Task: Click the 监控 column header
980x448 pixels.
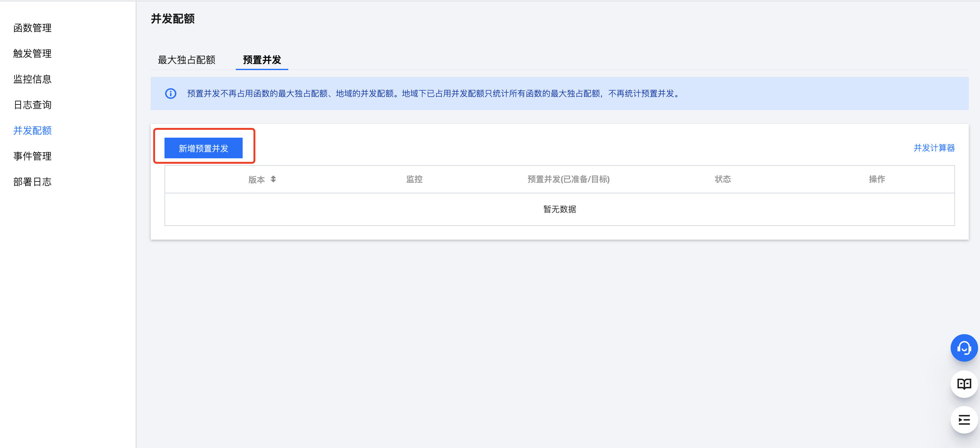Action: [414, 179]
